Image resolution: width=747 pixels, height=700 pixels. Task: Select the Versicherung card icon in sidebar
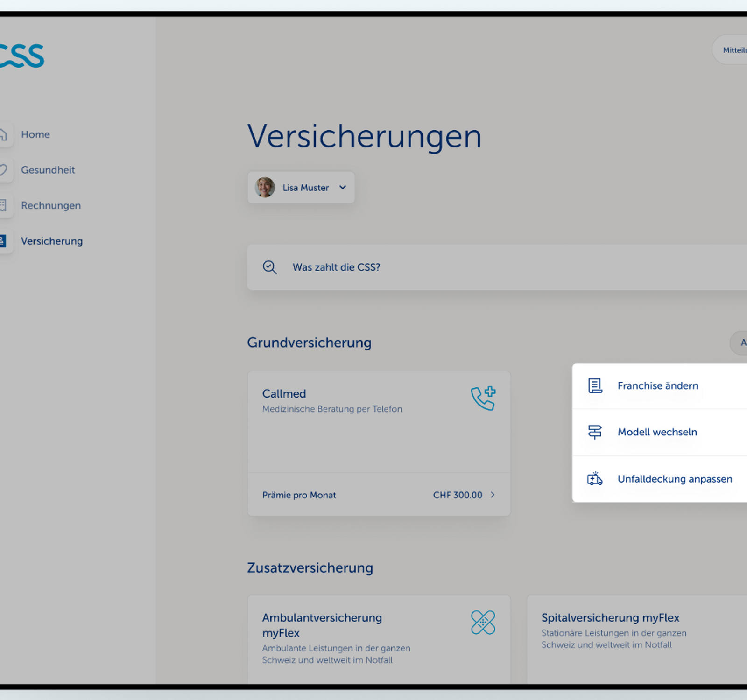[x=2, y=241]
